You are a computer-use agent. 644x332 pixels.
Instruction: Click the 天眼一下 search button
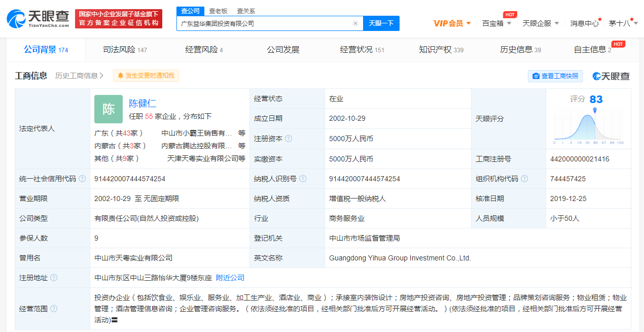pos(381,23)
